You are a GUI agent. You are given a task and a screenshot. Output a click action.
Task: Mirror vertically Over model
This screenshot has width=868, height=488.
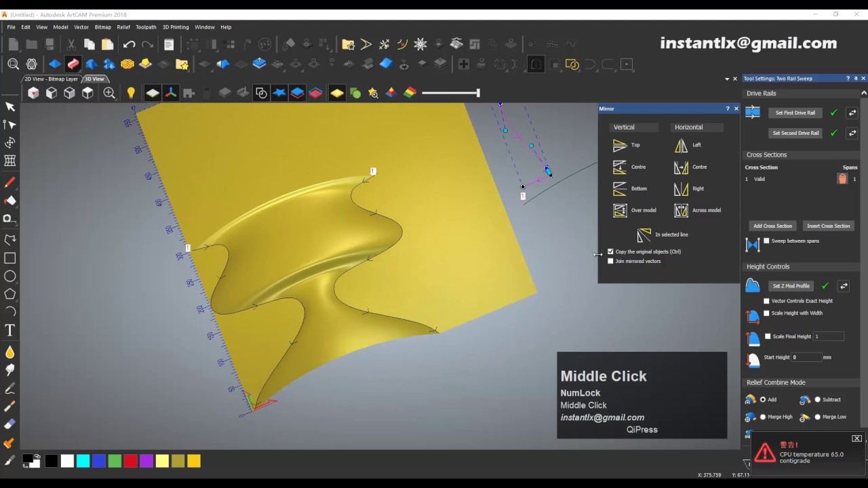(620, 210)
